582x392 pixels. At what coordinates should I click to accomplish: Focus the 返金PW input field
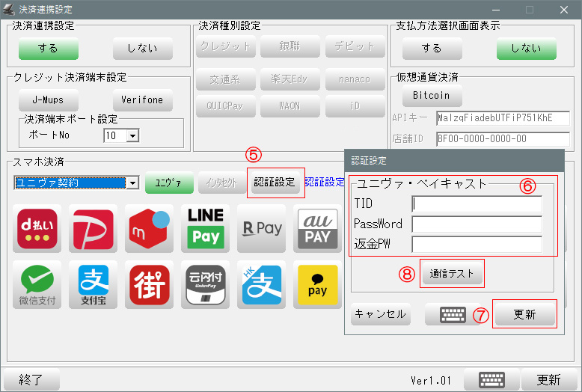tap(476, 243)
